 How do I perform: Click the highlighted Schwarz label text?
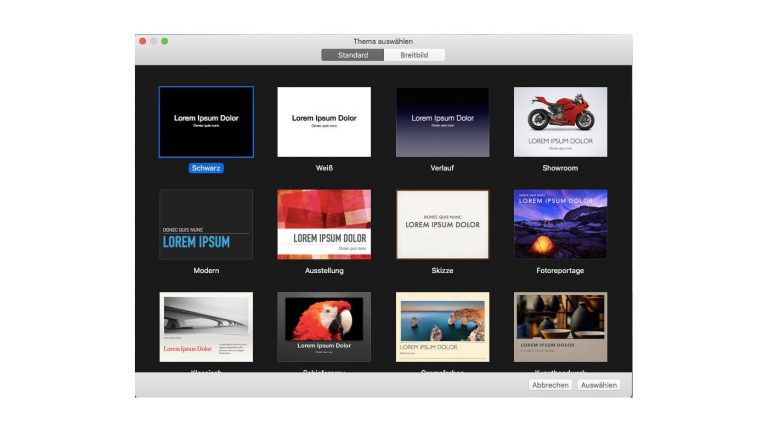coord(206,168)
